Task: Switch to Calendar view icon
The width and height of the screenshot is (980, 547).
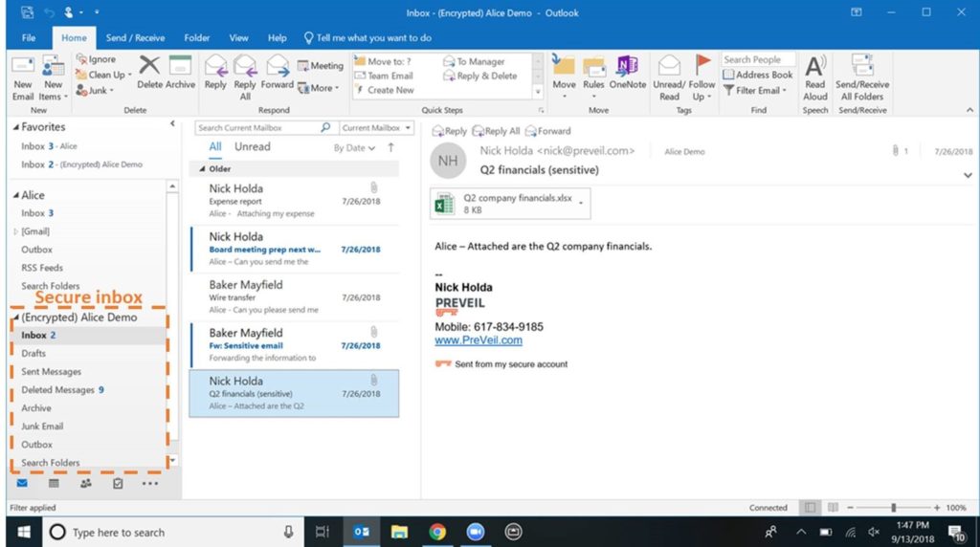Action: [x=54, y=483]
